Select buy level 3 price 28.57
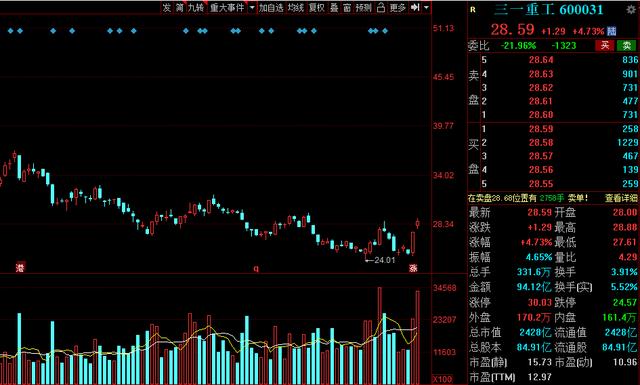The height and width of the screenshot is (385, 640). pos(541,156)
